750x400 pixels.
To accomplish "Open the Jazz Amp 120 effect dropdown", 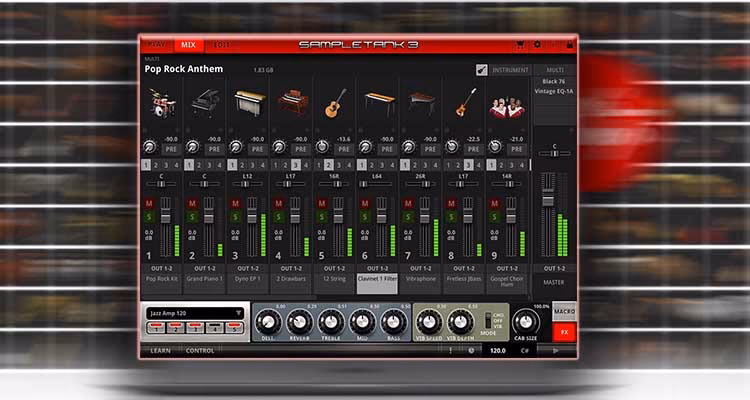I will tap(196, 313).
